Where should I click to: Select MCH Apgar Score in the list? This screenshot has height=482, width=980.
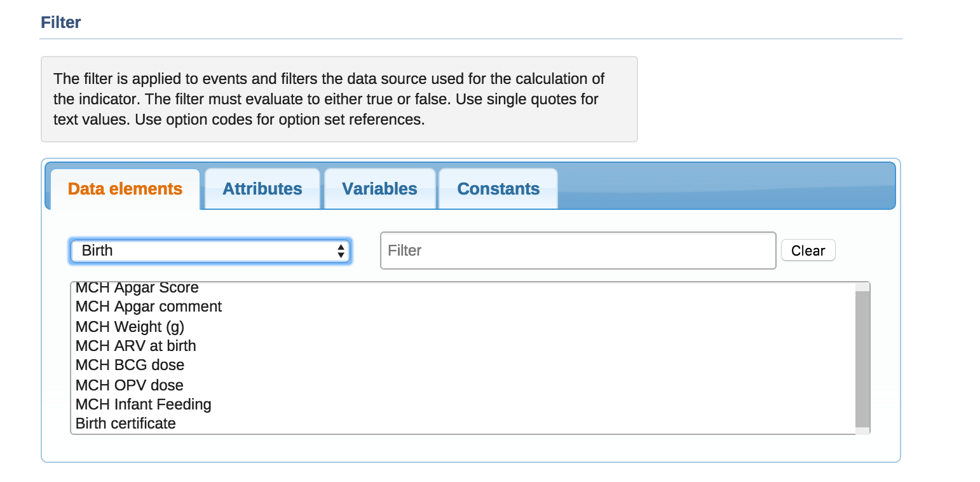point(137,288)
